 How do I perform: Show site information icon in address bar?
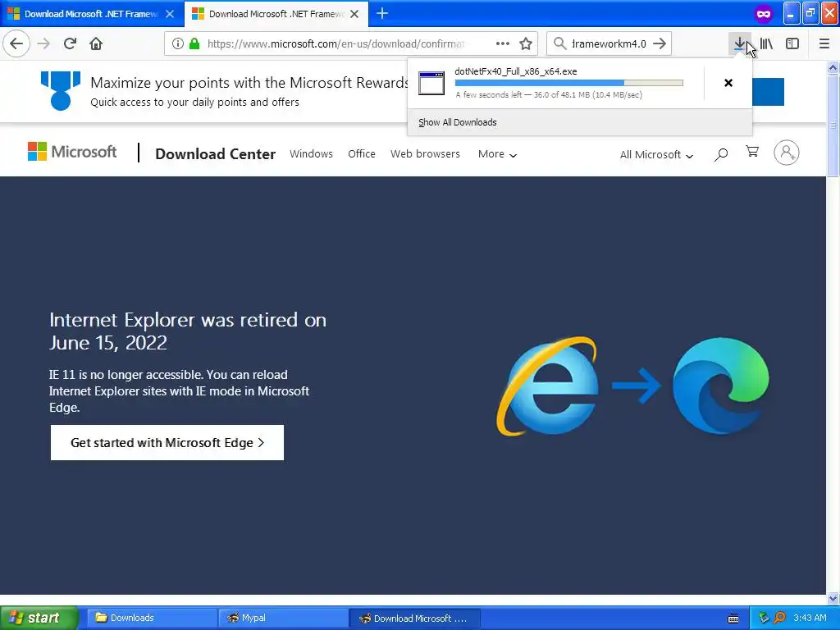point(178,43)
